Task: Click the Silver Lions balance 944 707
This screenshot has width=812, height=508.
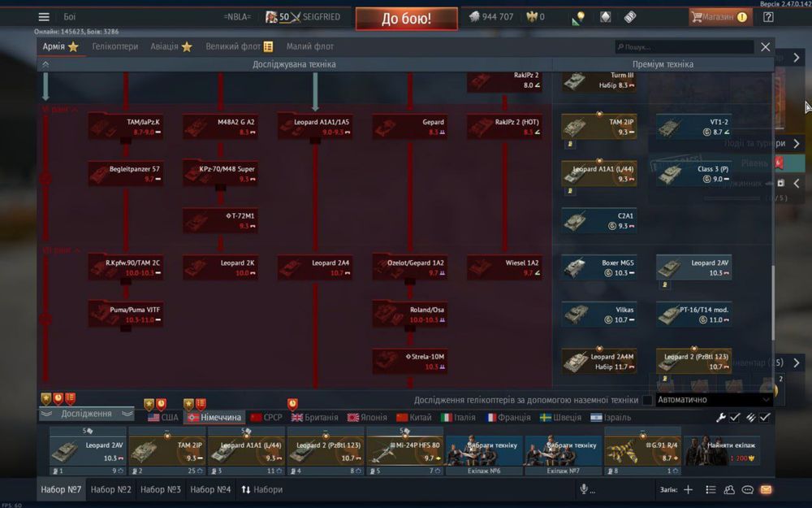Action: click(491, 17)
